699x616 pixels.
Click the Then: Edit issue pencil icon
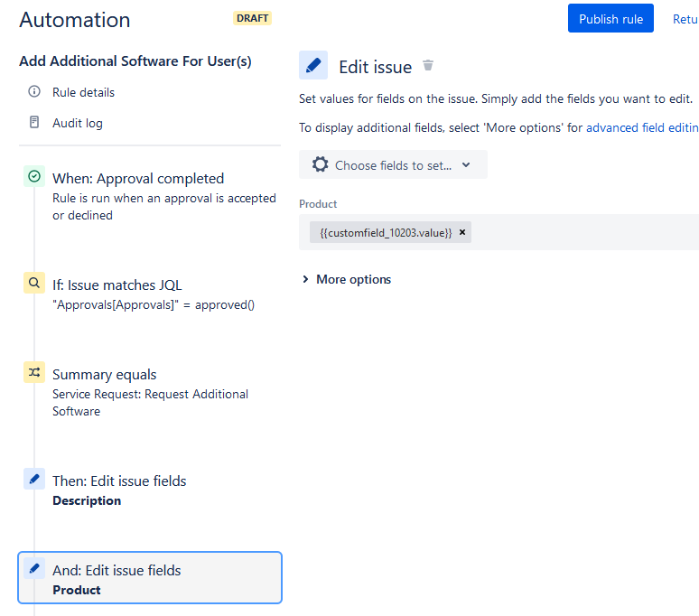[x=34, y=479]
